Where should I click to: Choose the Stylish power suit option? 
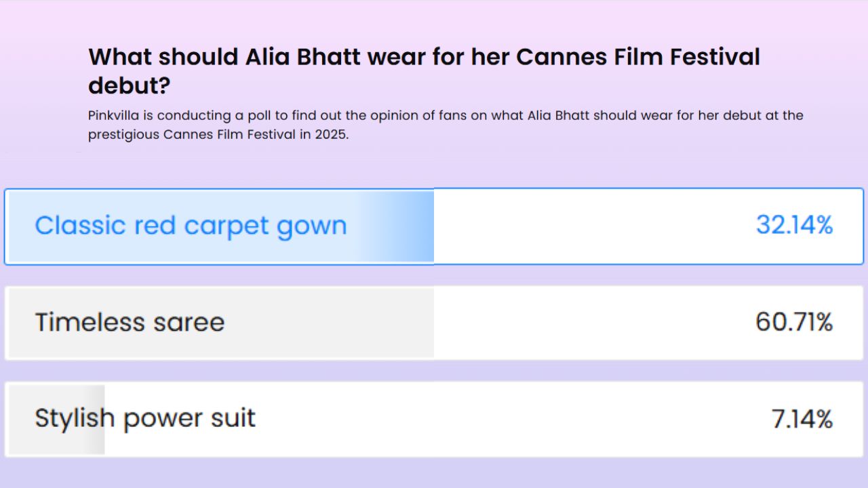pos(434,419)
